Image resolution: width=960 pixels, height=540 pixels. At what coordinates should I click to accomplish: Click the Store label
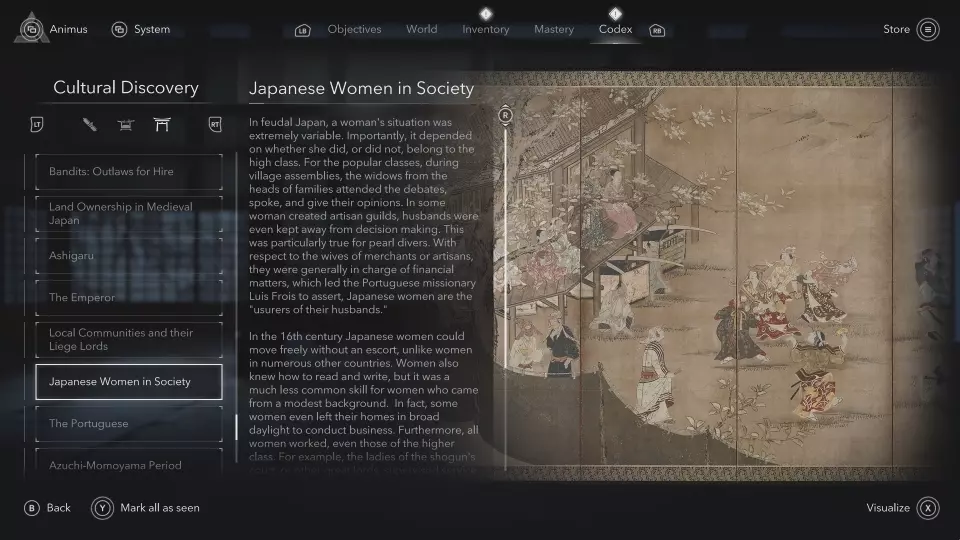click(896, 29)
